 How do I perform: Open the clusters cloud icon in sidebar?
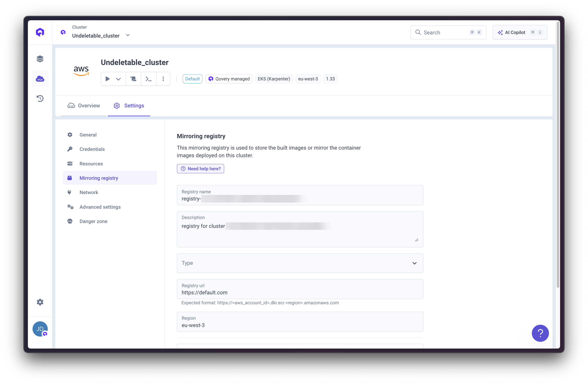[x=40, y=78]
